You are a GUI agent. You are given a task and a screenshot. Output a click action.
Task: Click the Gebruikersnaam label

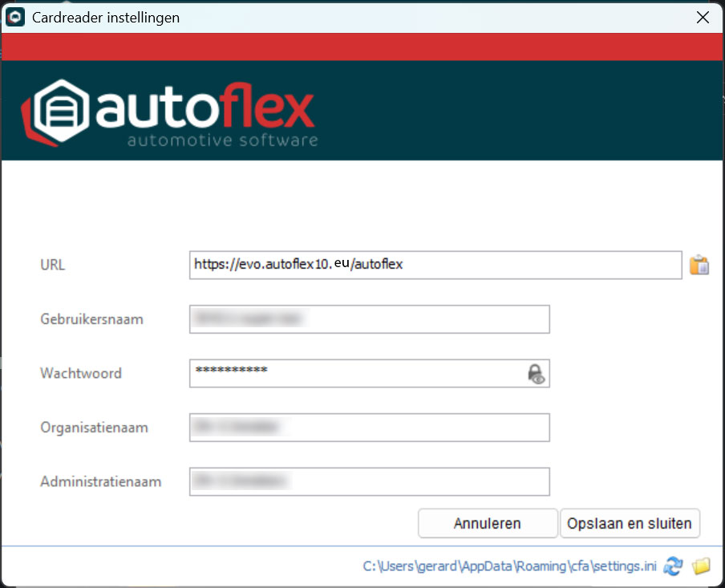click(x=91, y=319)
